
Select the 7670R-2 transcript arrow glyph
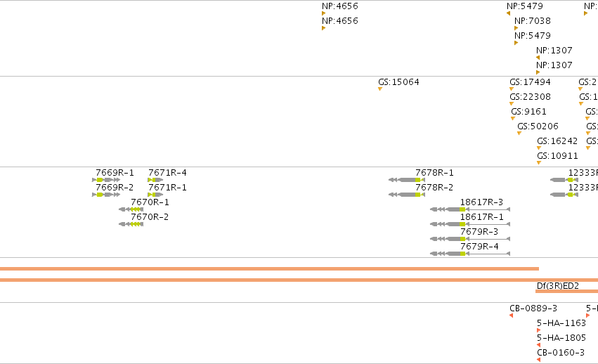[x=131, y=224]
